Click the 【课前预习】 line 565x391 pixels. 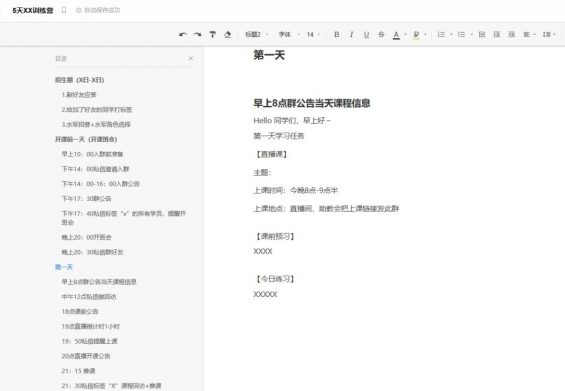[275, 236]
